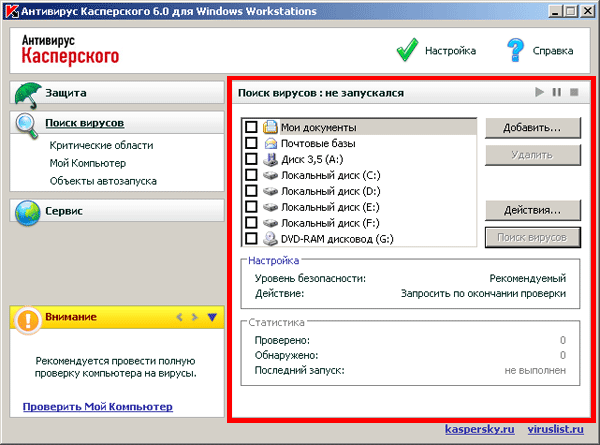Click the Антивирус Касперского logo
Screen dimensions: 600x445
tap(70, 50)
